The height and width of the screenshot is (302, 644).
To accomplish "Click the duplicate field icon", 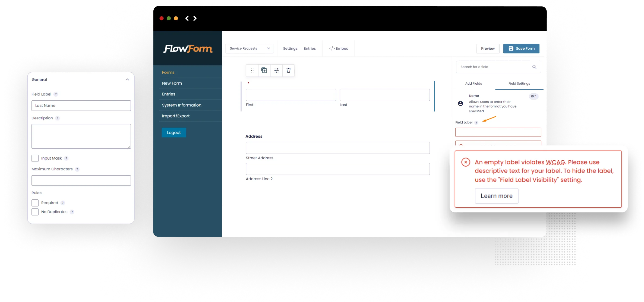I will (x=264, y=71).
